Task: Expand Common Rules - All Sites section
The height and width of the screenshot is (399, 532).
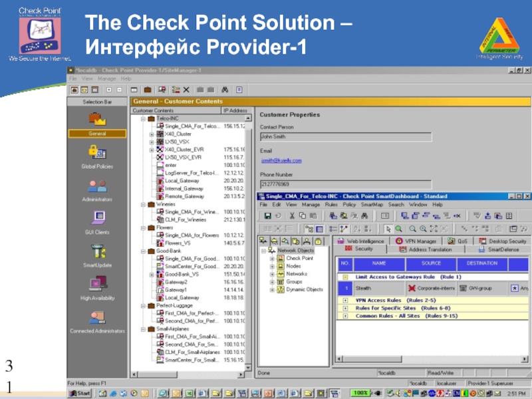Action: [345, 316]
